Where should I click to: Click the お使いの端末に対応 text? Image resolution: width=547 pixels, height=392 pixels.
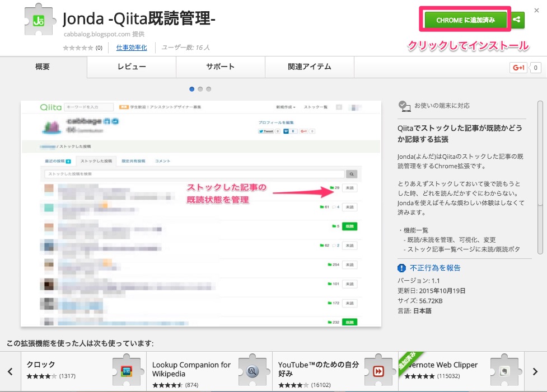tap(442, 106)
